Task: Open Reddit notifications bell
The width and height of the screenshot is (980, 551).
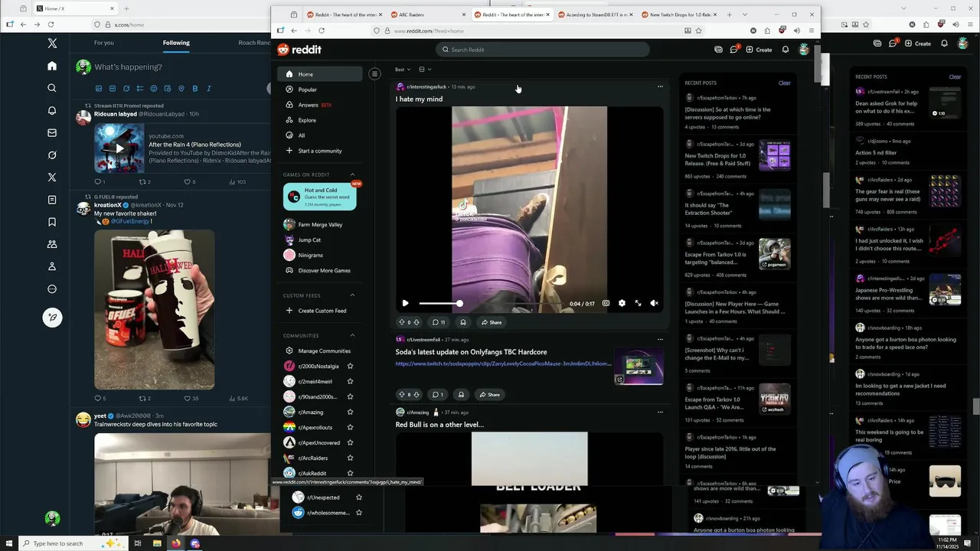Action: coord(785,50)
